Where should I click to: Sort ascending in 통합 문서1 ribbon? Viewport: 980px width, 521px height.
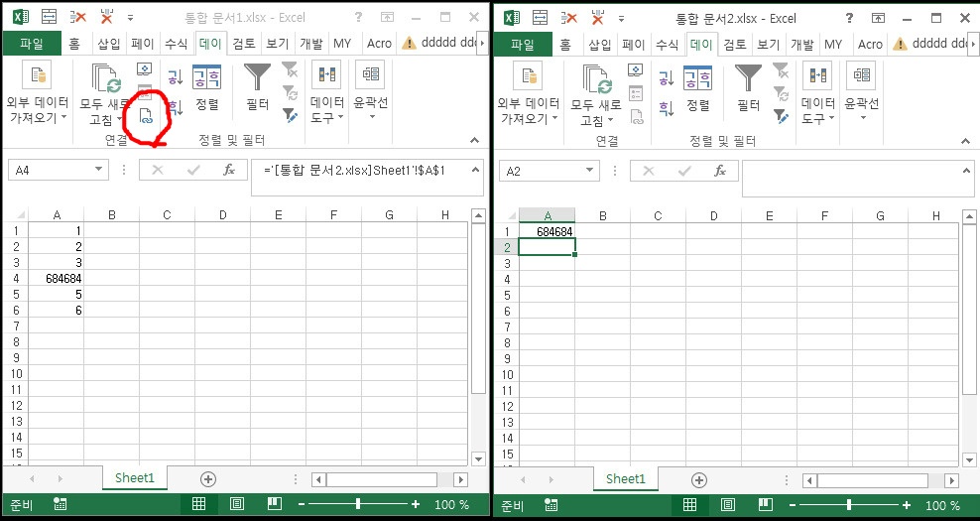point(175,78)
